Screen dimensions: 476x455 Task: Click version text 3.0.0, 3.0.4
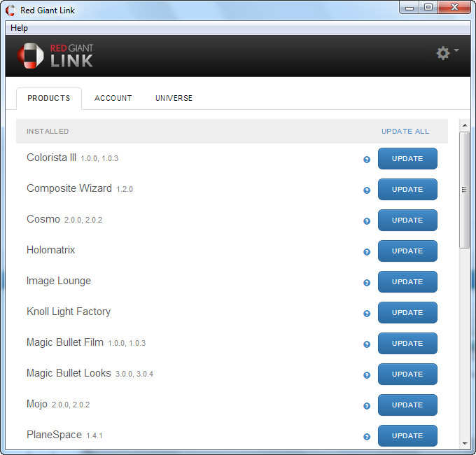(134, 374)
